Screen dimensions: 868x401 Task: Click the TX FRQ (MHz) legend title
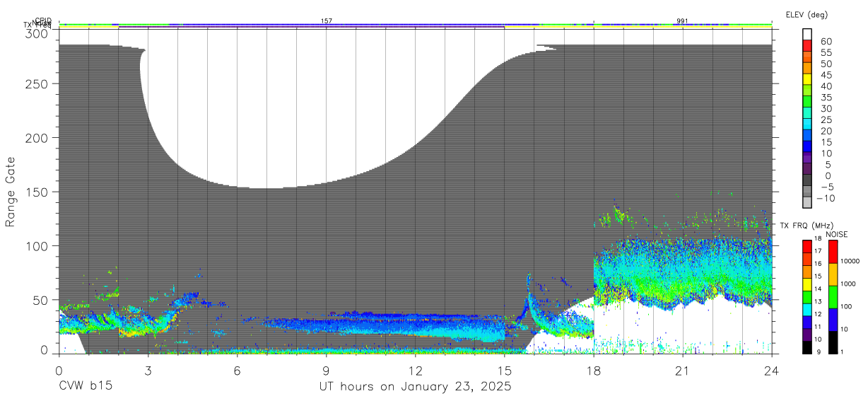pyautogui.click(x=806, y=226)
